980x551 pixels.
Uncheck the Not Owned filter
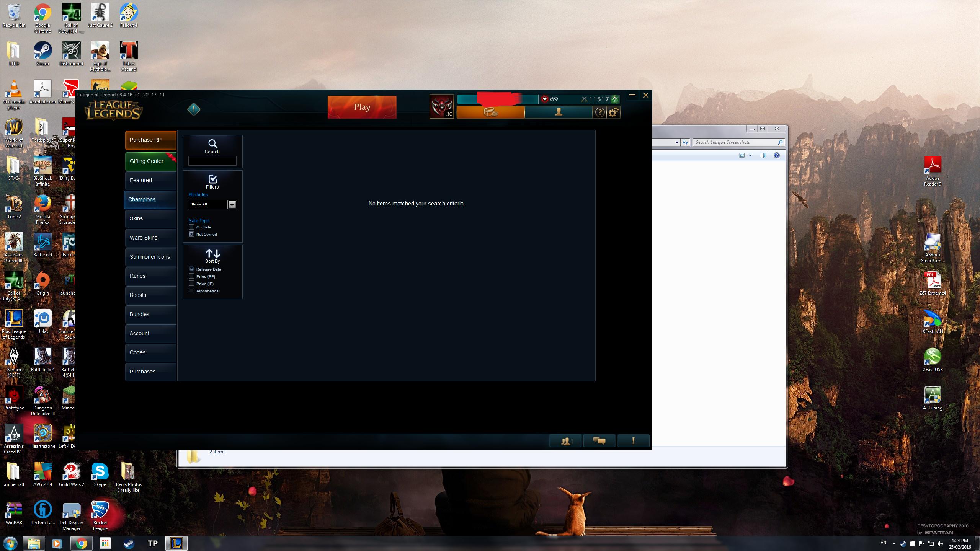(x=191, y=234)
